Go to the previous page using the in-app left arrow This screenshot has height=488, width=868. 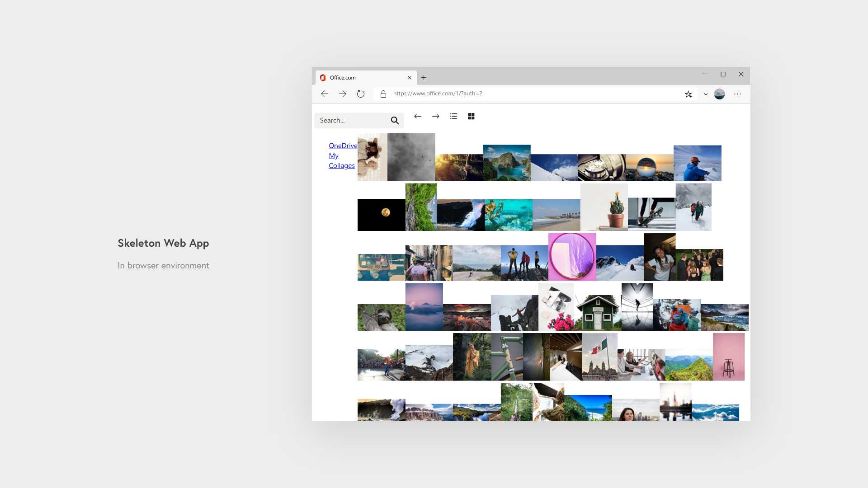click(418, 117)
